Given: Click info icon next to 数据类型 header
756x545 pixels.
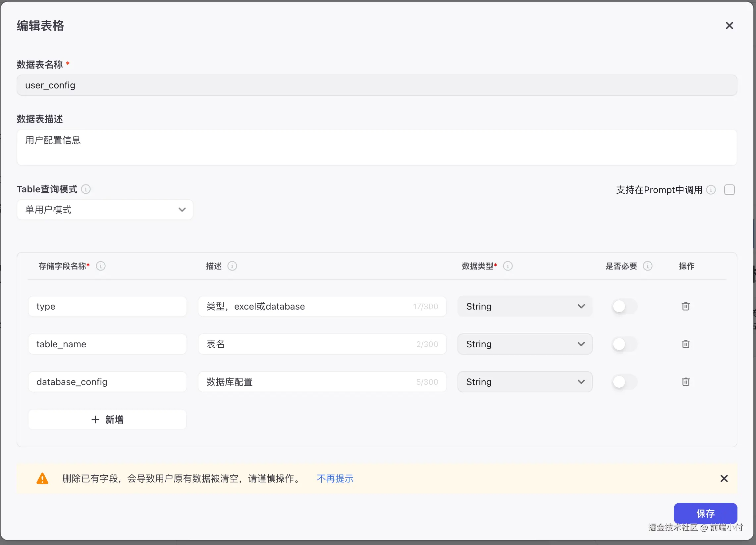Looking at the screenshot, I should tap(508, 266).
